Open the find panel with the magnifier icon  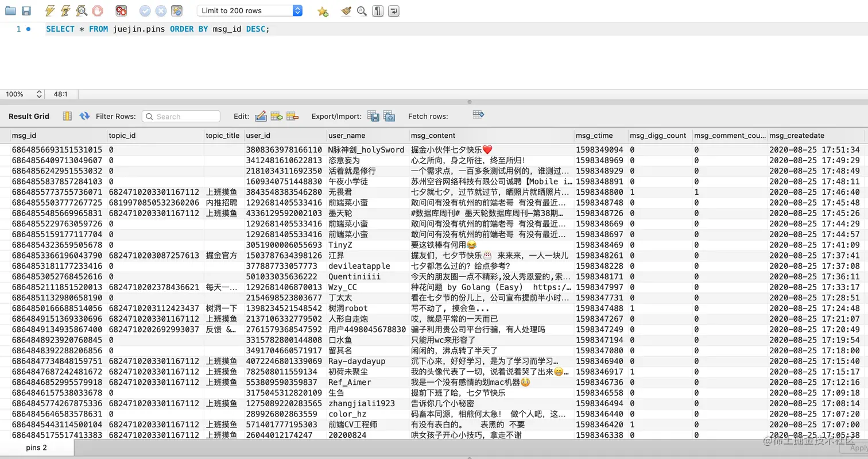point(362,11)
